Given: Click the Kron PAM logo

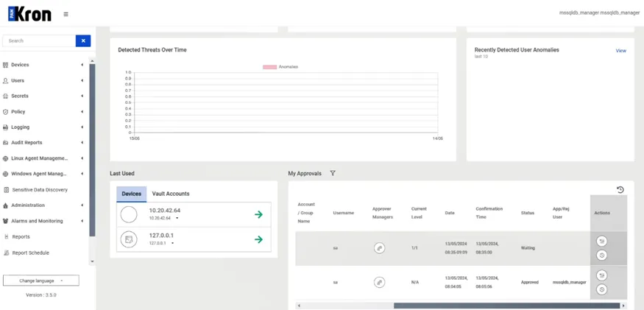Looking at the screenshot, I should [29, 14].
